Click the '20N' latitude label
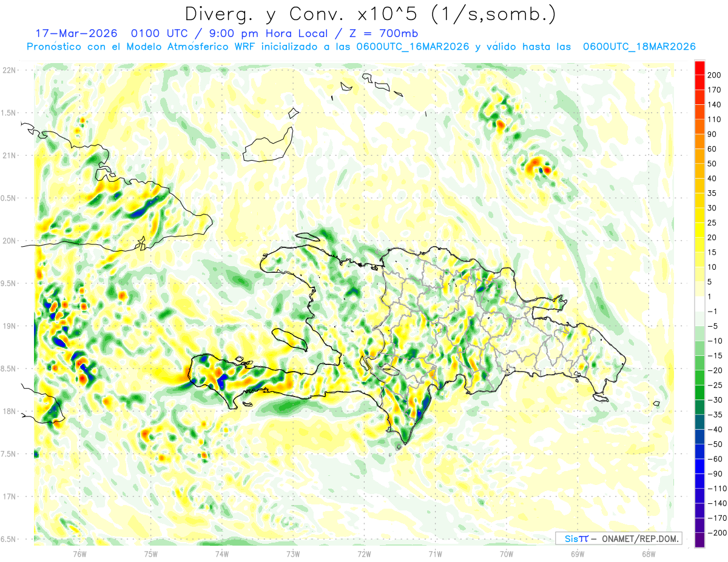This screenshot has height=562, width=728. coord(10,241)
